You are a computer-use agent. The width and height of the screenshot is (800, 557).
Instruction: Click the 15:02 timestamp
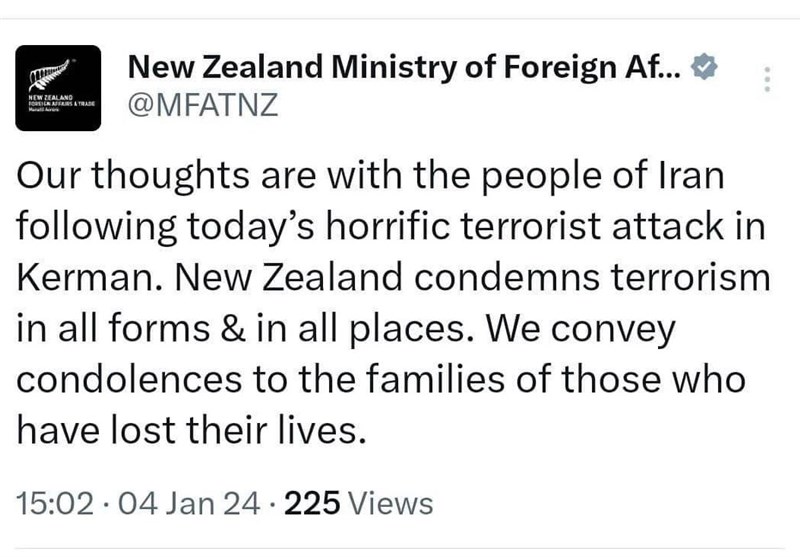tap(58, 502)
